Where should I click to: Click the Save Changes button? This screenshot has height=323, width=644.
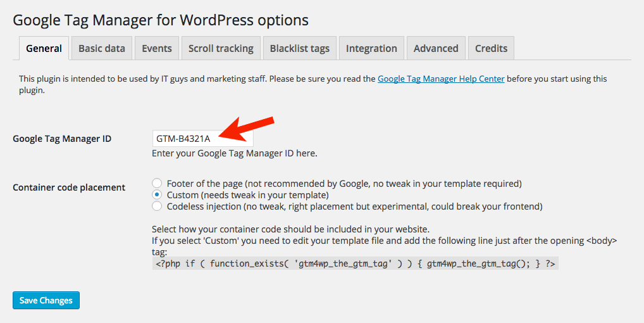46,300
